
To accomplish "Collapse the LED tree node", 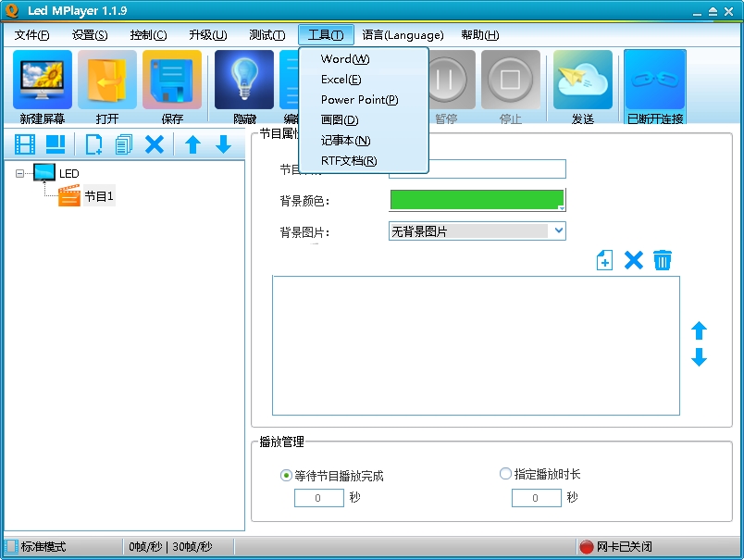I will coord(19,174).
